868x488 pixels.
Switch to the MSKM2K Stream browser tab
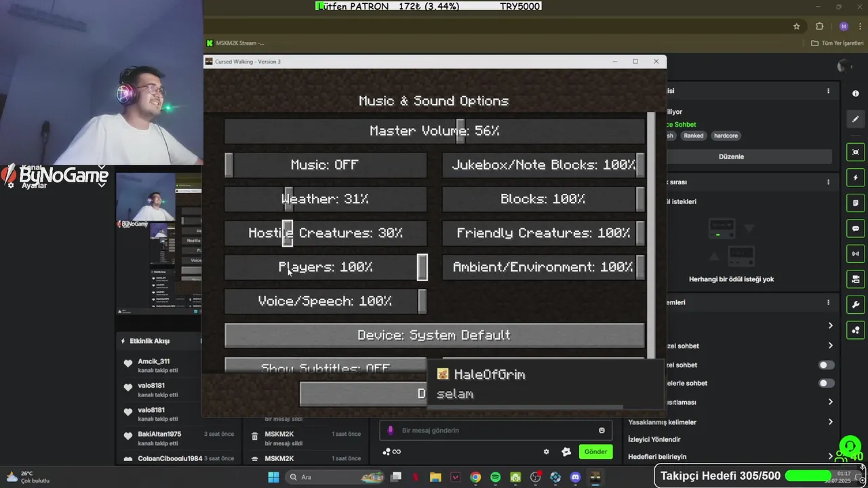click(x=235, y=43)
